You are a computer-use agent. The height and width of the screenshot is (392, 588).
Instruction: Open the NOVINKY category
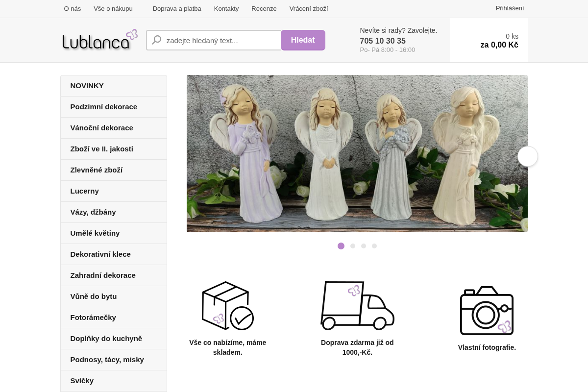(114, 86)
